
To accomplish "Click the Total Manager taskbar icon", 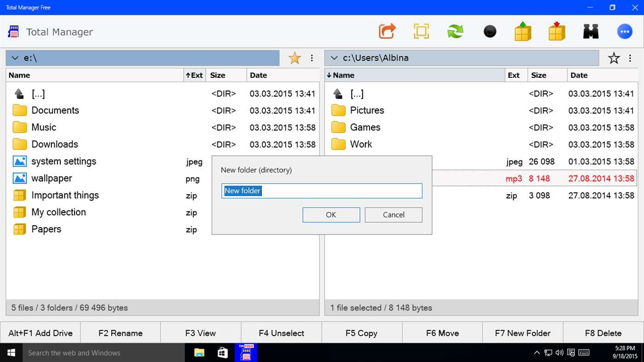I will click(x=246, y=353).
